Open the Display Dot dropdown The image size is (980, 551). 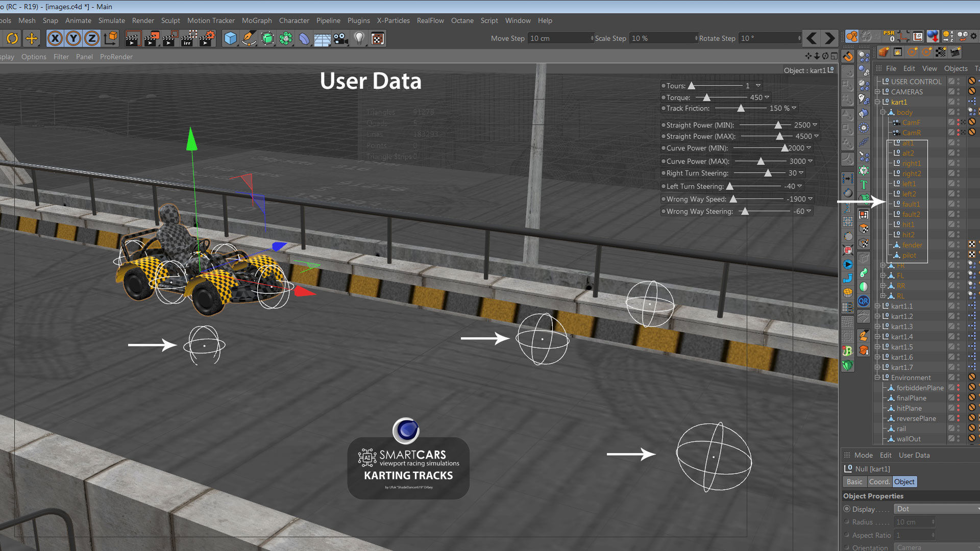click(x=936, y=509)
